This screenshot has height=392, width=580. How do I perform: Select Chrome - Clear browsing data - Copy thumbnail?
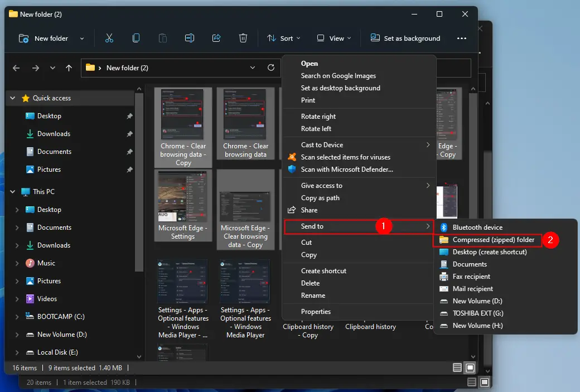point(183,128)
